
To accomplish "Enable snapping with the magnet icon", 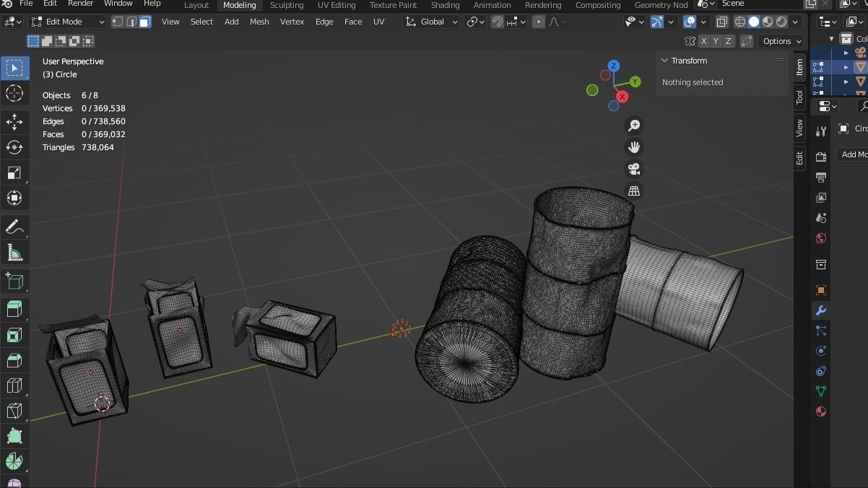I will pyautogui.click(x=497, y=22).
